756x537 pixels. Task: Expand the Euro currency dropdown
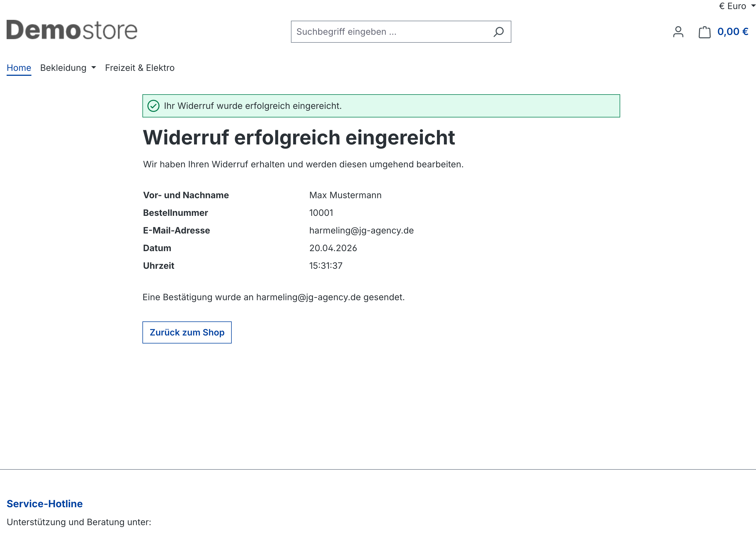(x=736, y=6)
